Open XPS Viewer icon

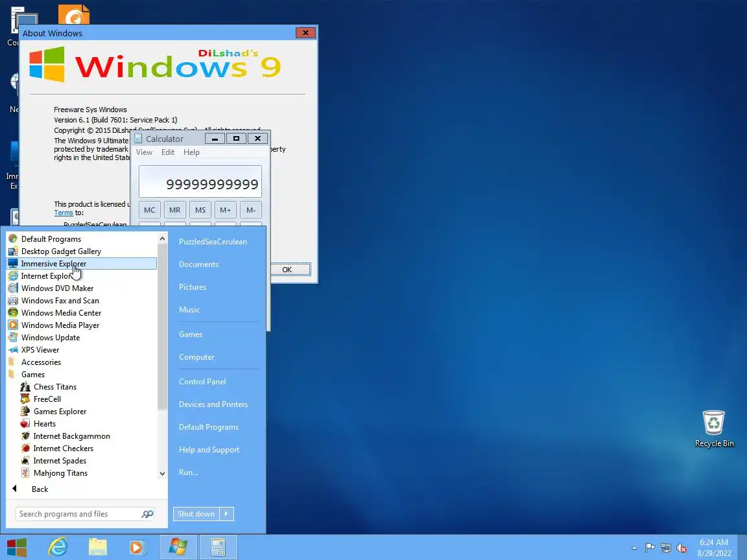tap(14, 350)
